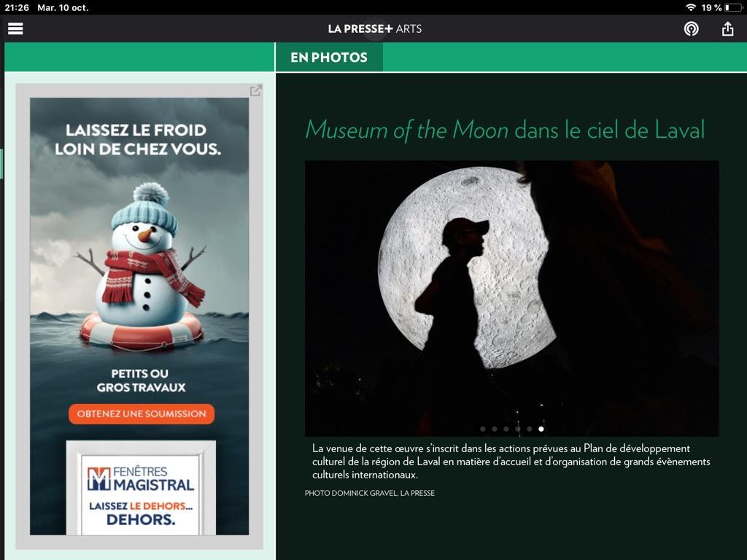The width and height of the screenshot is (747, 560).
Task: Tap the Fenêtres Magistral logo
Action: [141, 480]
